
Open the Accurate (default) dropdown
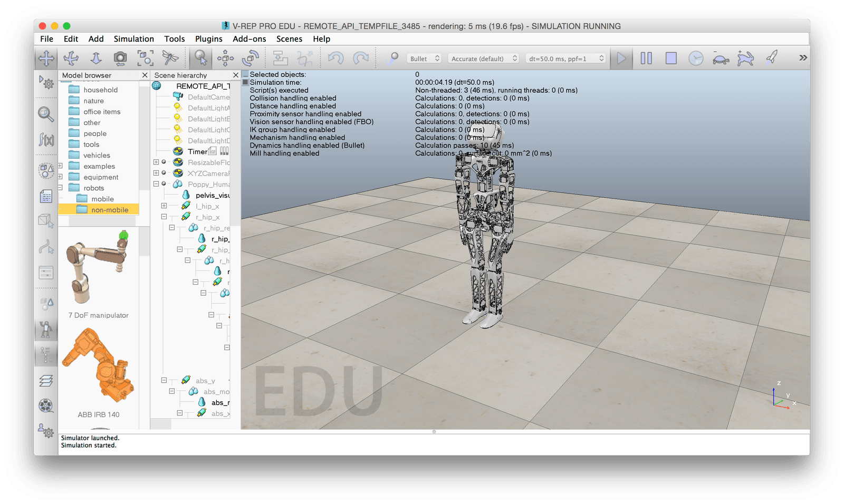(484, 59)
